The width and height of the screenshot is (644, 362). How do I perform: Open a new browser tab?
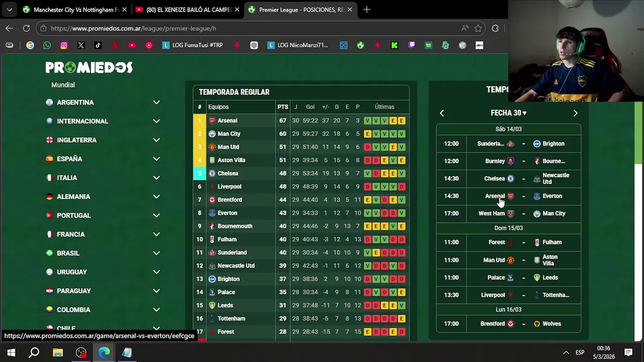[x=367, y=10]
